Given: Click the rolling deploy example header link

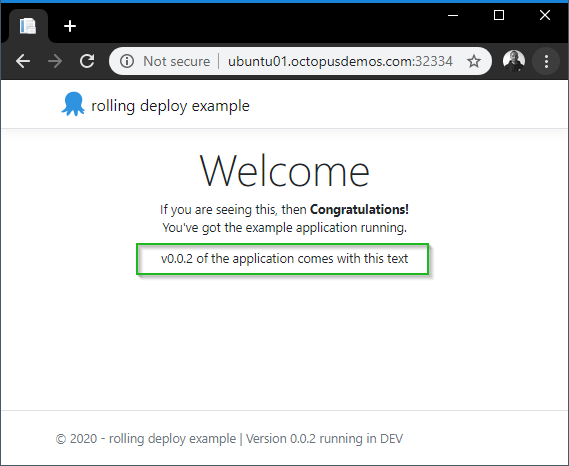Looking at the screenshot, I should coord(170,106).
